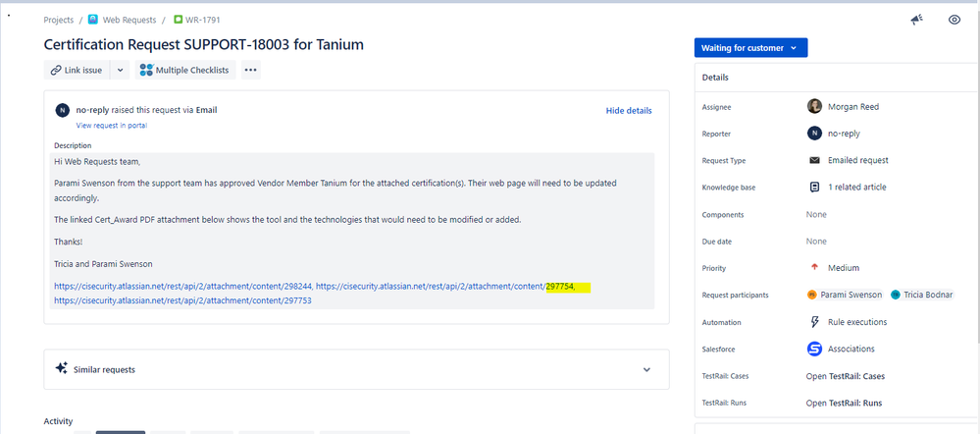Click the Web Requests project icon
980x434 pixels.
tap(93, 20)
